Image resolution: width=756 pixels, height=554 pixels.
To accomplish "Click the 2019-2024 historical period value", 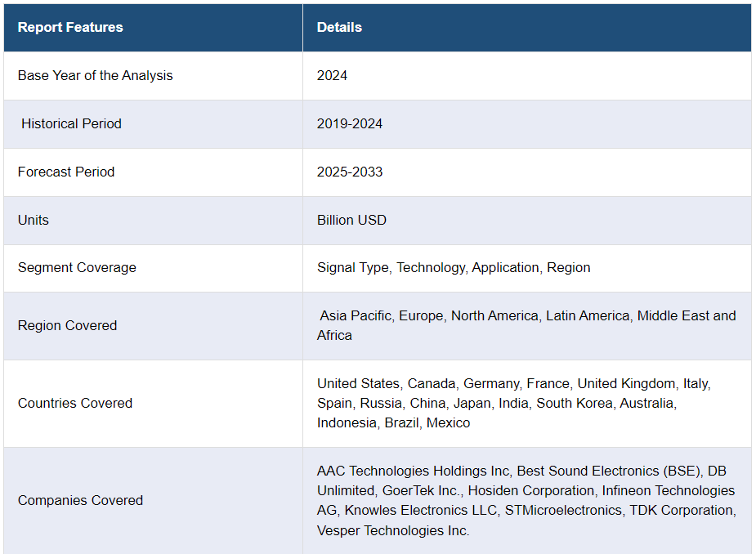I will point(350,123).
